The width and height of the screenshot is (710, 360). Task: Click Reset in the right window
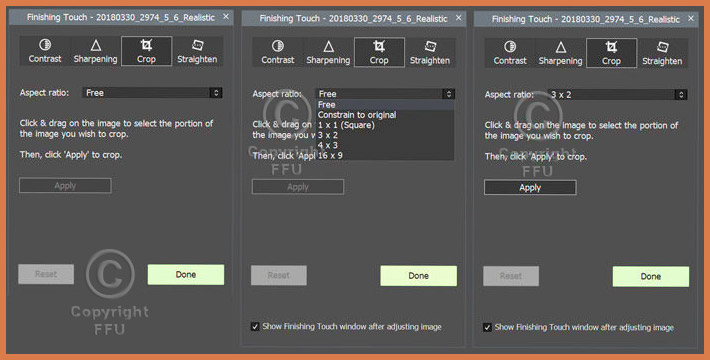511,276
